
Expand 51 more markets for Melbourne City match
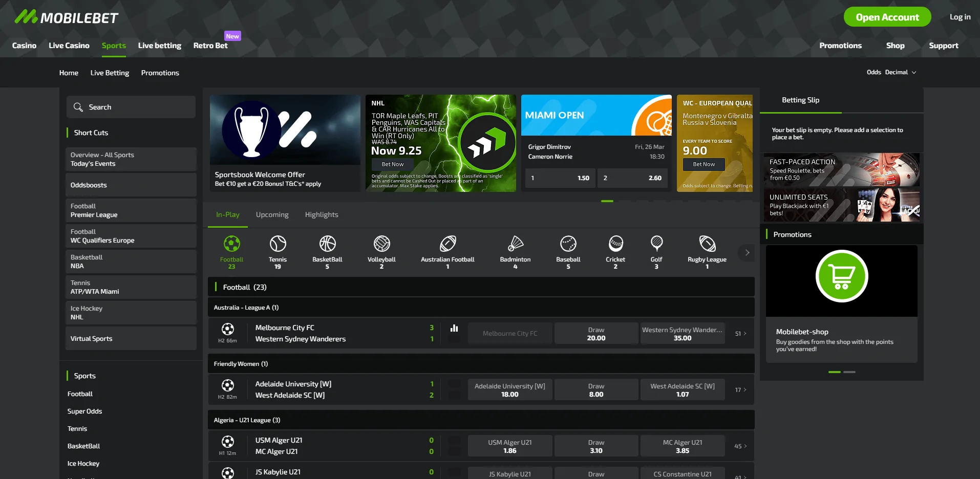click(x=741, y=334)
